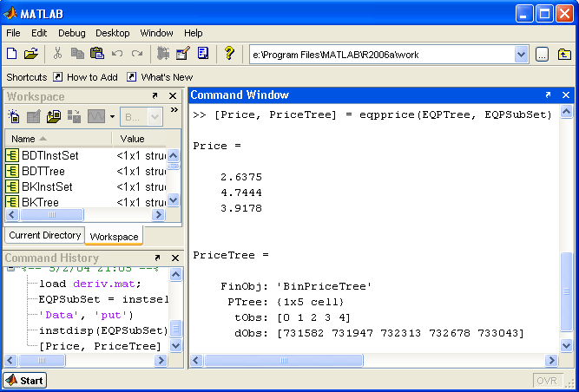Click the What's New shortcut
The width and height of the screenshot is (579, 392).
160,77
